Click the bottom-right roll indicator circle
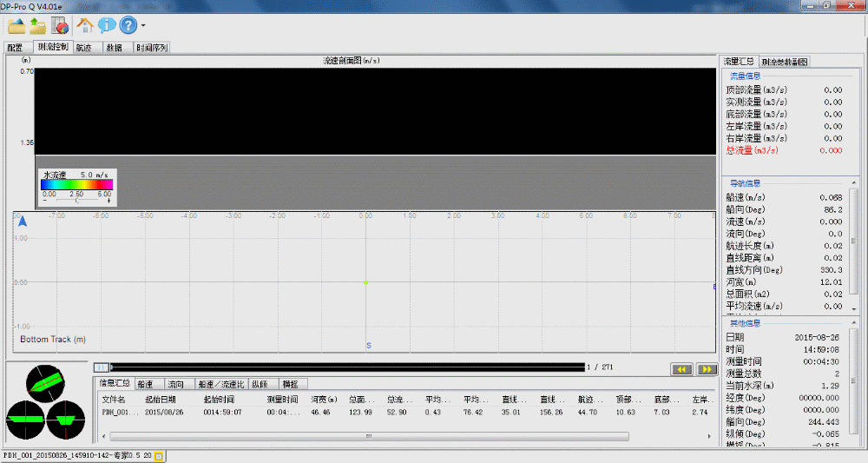The width and height of the screenshot is (868, 463). pyautogui.click(x=65, y=420)
